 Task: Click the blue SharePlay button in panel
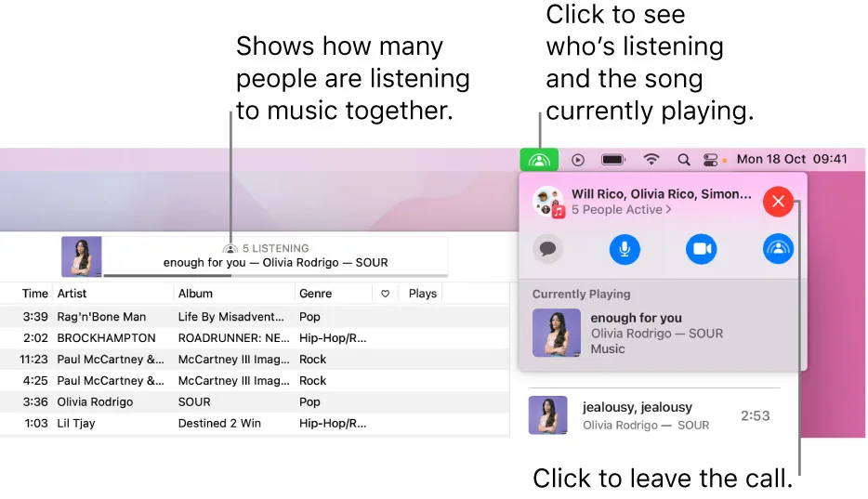pyautogui.click(x=778, y=249)
